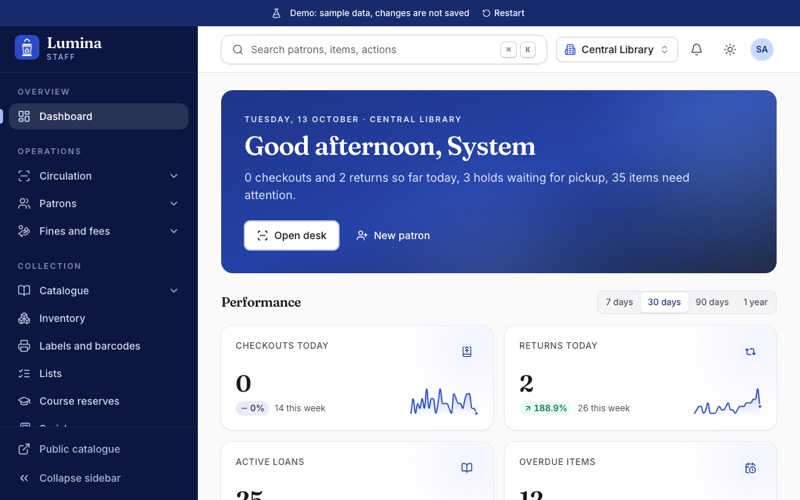Click the Dashboard grid icon
The height and width of the screenshot is (500, 800).
(x=24, y=116)
